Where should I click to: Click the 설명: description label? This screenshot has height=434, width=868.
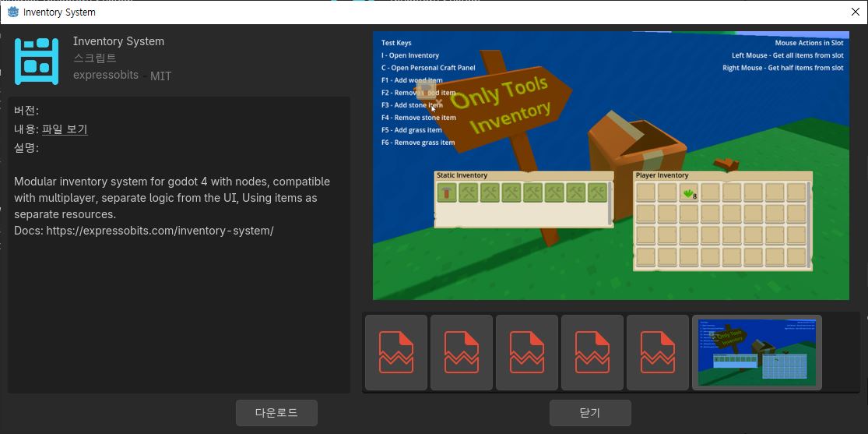[26, 148]
